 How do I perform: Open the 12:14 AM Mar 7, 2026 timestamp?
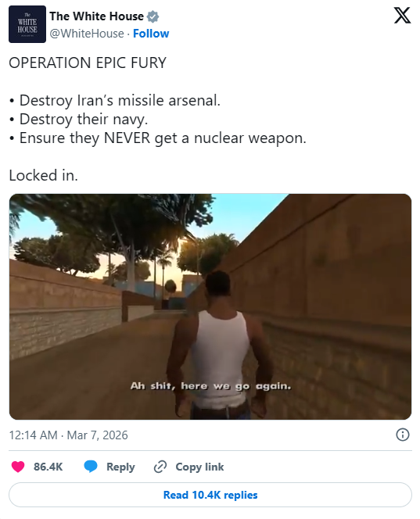pos(68,435)
